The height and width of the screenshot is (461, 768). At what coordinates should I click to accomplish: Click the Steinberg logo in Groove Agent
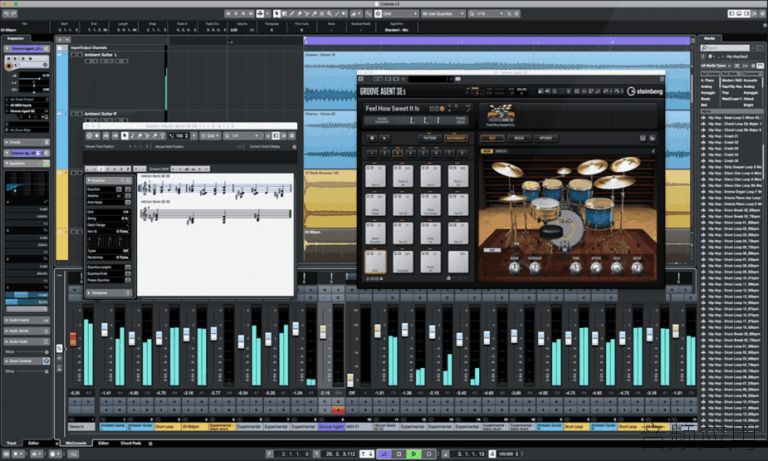[x=645, y=91]
